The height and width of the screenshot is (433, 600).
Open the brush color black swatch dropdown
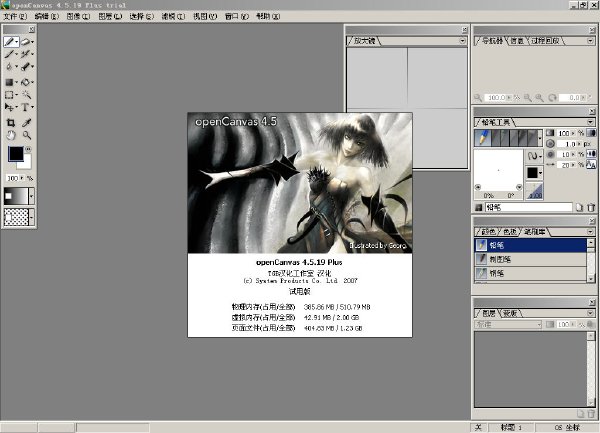535,173
